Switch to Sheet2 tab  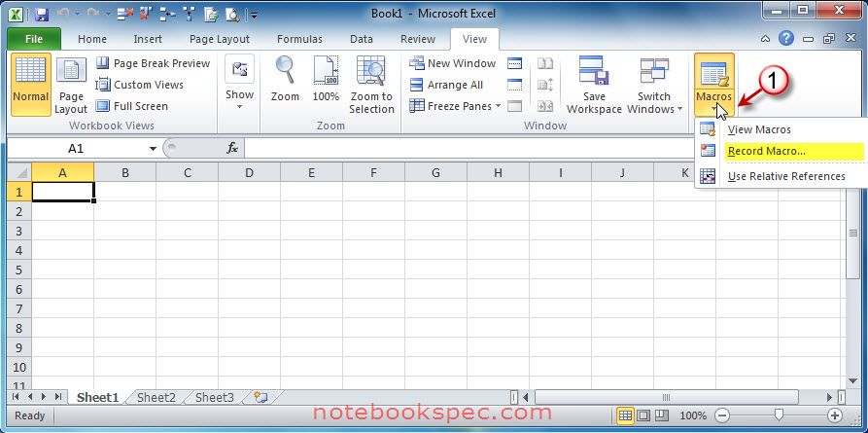[x=156, y=397]
